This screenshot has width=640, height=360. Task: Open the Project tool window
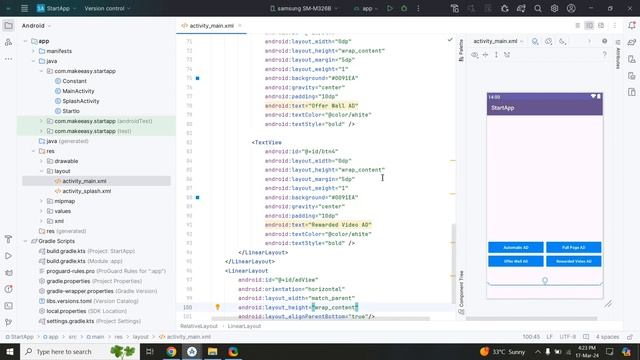(x=8, y=26)
